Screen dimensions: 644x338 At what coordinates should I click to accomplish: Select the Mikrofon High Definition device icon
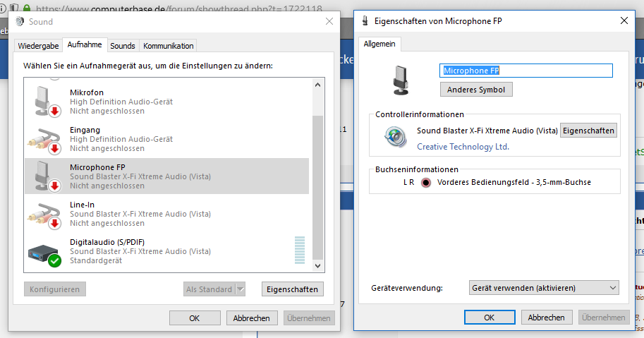(47, 101)
